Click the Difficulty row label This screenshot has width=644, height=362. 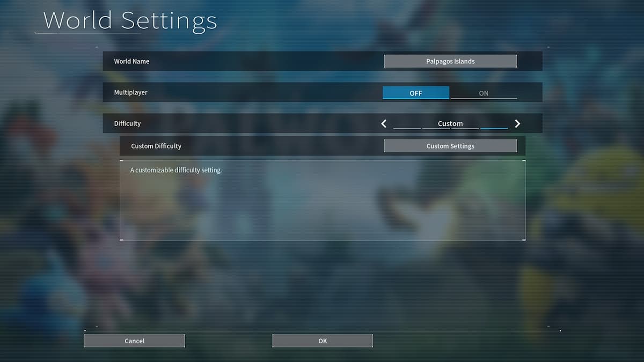click(x=127, y=123)
